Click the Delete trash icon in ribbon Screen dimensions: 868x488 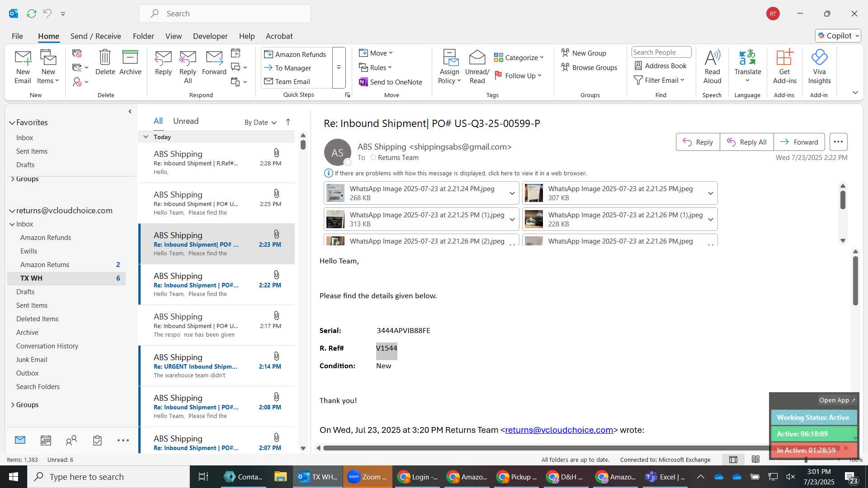point(105,57)
